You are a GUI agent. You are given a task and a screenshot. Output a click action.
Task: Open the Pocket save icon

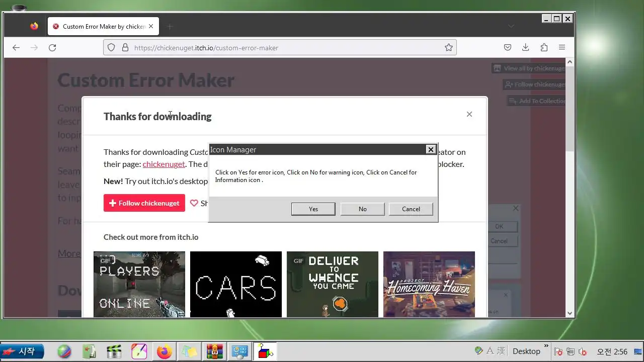pyautogui.click(x=508, y=48)
